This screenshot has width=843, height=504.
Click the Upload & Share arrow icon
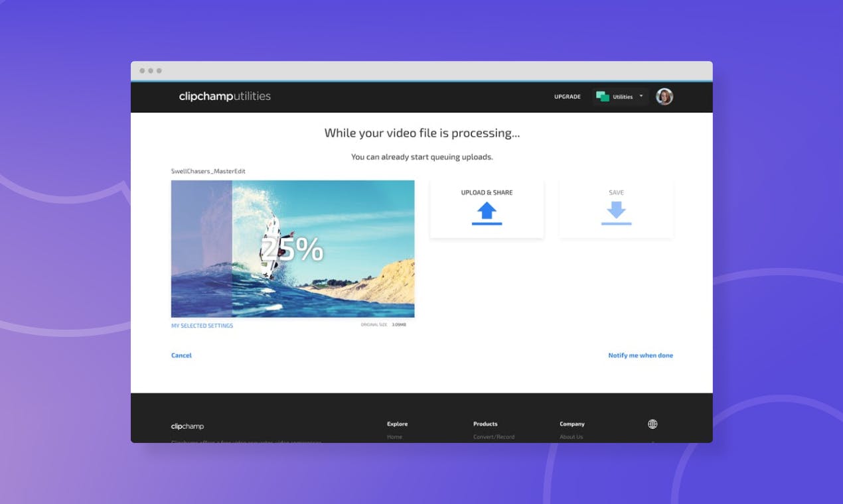[x=487, y=214]
